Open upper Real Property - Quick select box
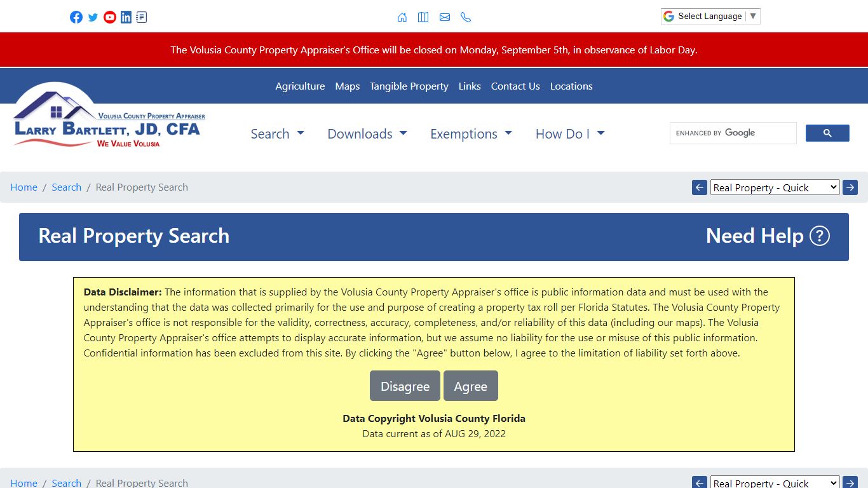 click(775, 187)
